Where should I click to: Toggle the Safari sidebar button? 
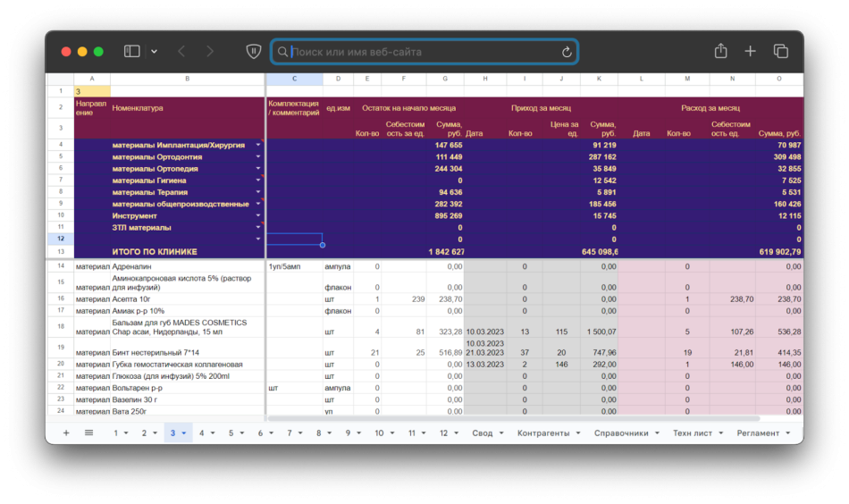click(x=131, y=52)
